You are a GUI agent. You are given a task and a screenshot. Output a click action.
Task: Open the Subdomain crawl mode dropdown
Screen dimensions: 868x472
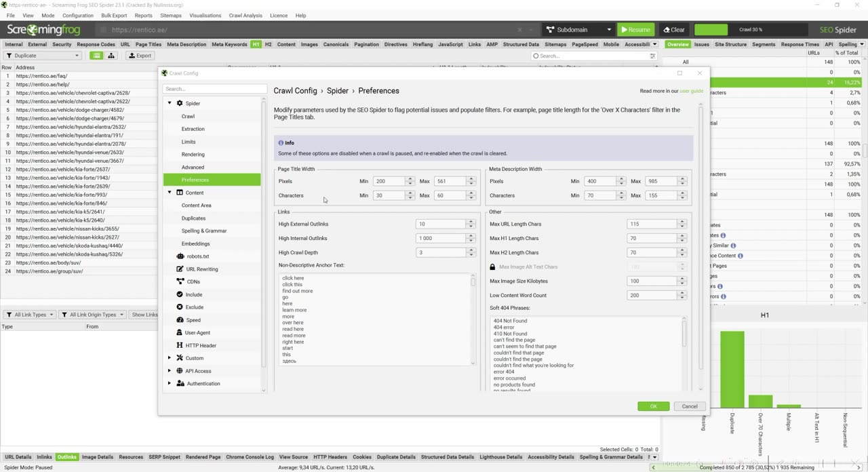[x=578, y=30]
